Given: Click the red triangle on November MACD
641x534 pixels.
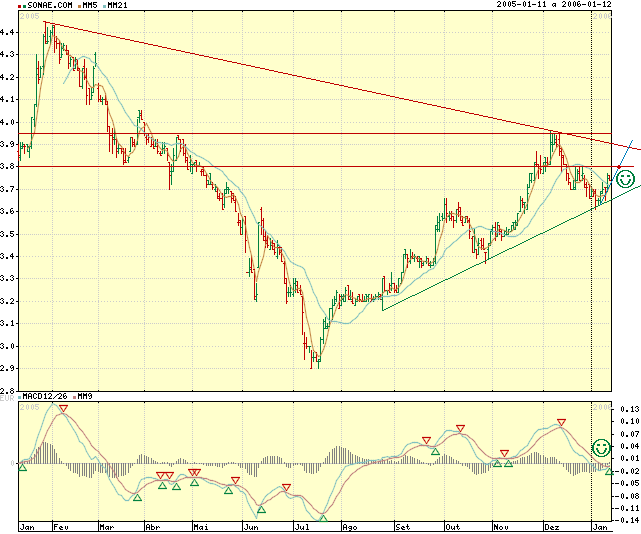Looking at the screenshot, I should click(504, 453).
